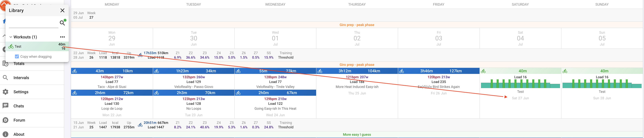This screenshot has width=644, height=138.
Task: Click the More easy I guess note
Action: point(357,135)
